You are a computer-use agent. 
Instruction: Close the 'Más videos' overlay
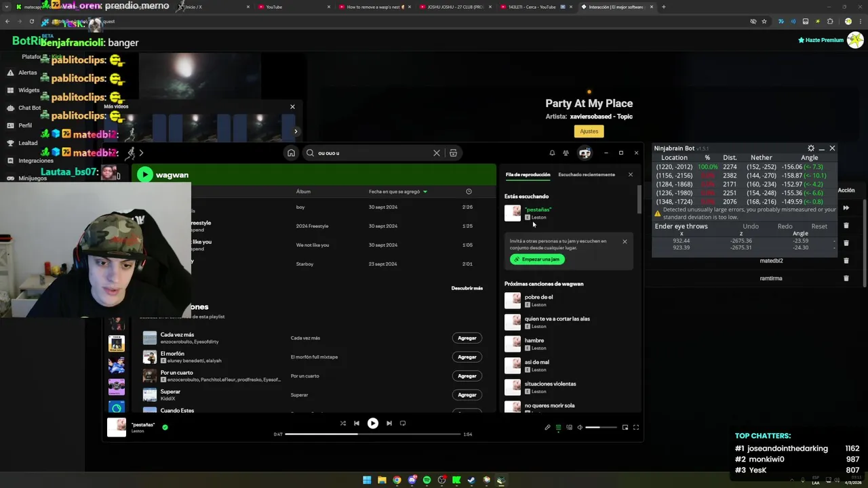tap(292, 107)
